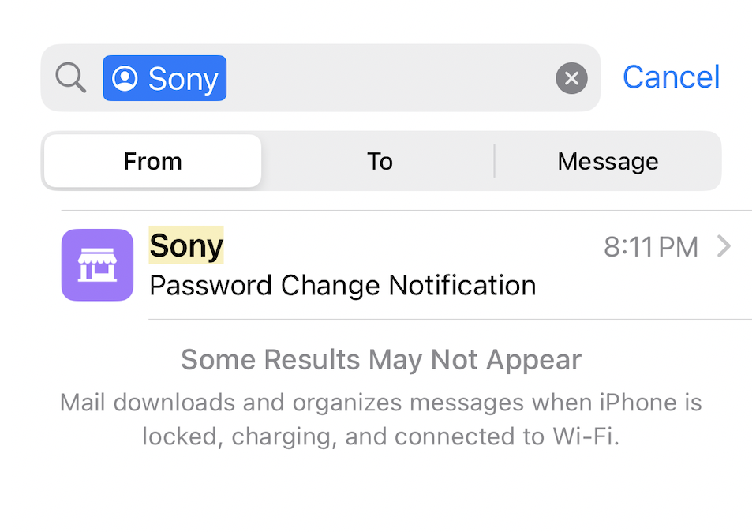The height and width of the screenshot is (532, 756).
Task: Tap the purple storefront sender avatar
Action: 97,265
